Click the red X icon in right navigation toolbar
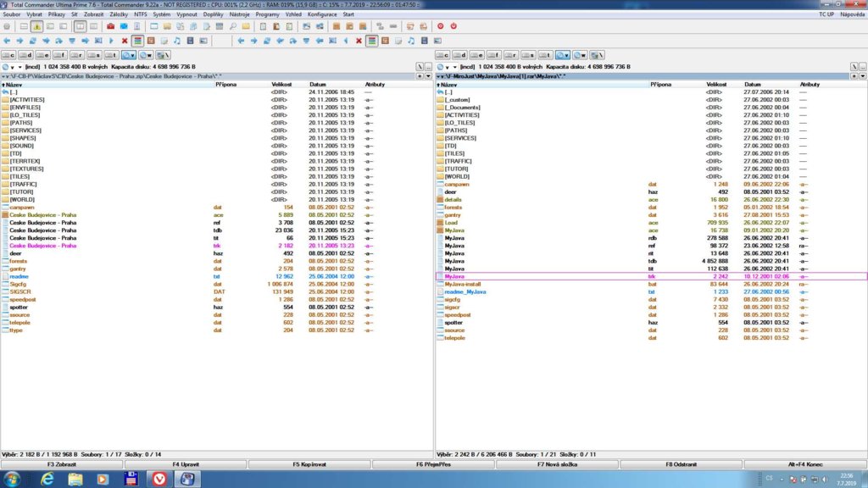Viewport: 868px width, 488px height. pos(359,41)
